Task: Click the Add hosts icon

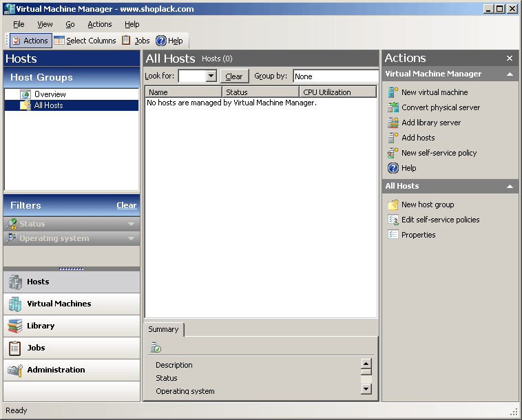Action: pyautogui.click(x=393, y=138)
